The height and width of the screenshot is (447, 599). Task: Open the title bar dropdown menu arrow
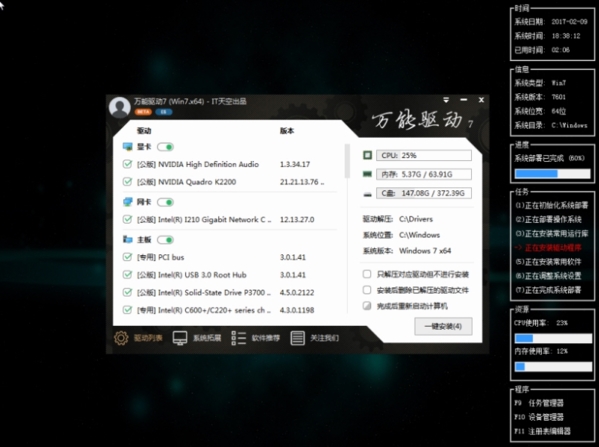point(446,100)
